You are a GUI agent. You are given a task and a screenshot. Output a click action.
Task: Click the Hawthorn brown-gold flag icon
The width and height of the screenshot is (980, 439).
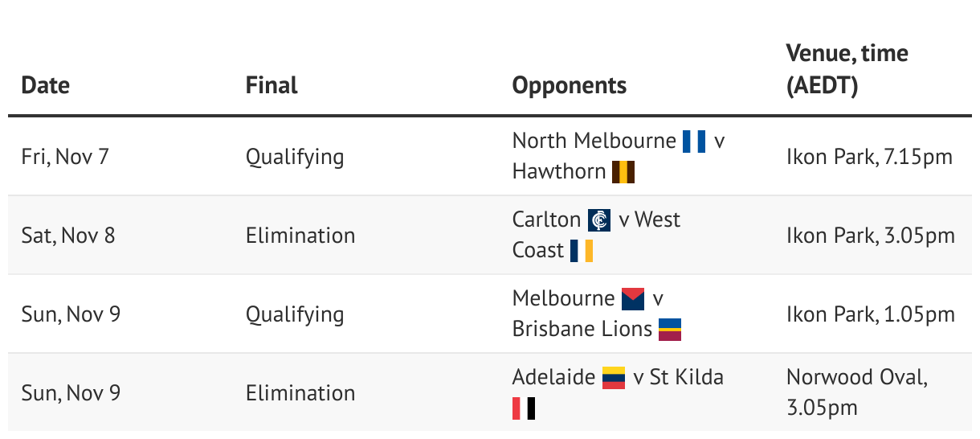(x=624, y=172)
